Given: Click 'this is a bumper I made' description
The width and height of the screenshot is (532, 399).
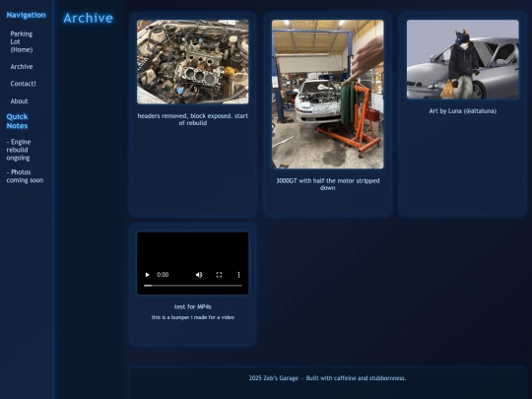Looking at the screenshot, I should click(x=193, y=317).
